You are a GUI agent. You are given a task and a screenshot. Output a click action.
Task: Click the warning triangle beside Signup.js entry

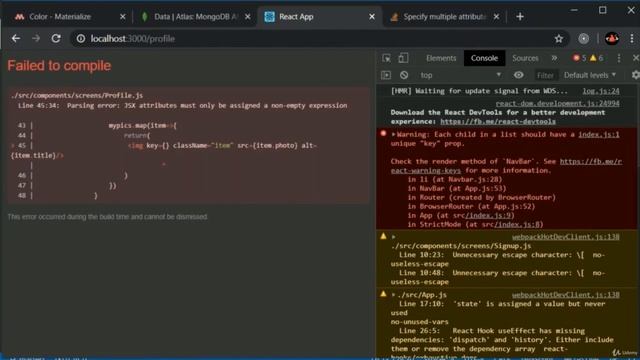383,236
